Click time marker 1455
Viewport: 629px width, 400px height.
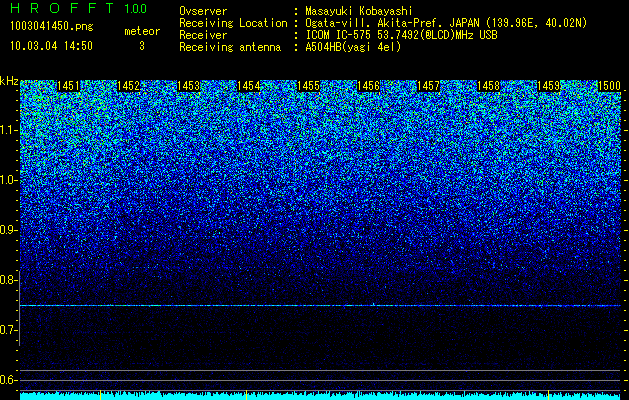tap(308, 86)
